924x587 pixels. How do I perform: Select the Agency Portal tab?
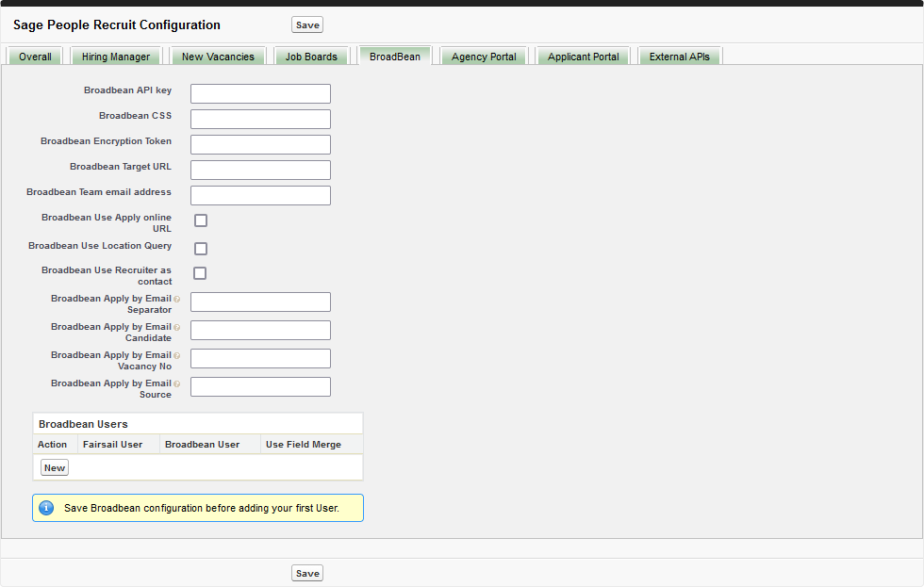484,57
